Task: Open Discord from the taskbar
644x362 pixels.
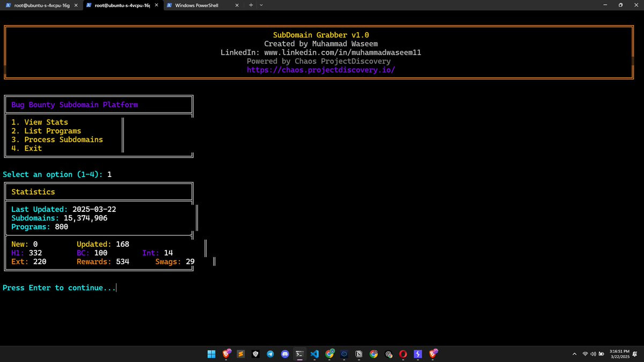Action: pyautogui.click(x=285, y=354)
